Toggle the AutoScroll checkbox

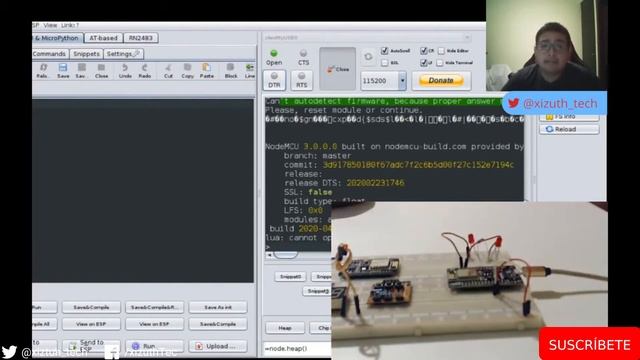click(384, 51)
